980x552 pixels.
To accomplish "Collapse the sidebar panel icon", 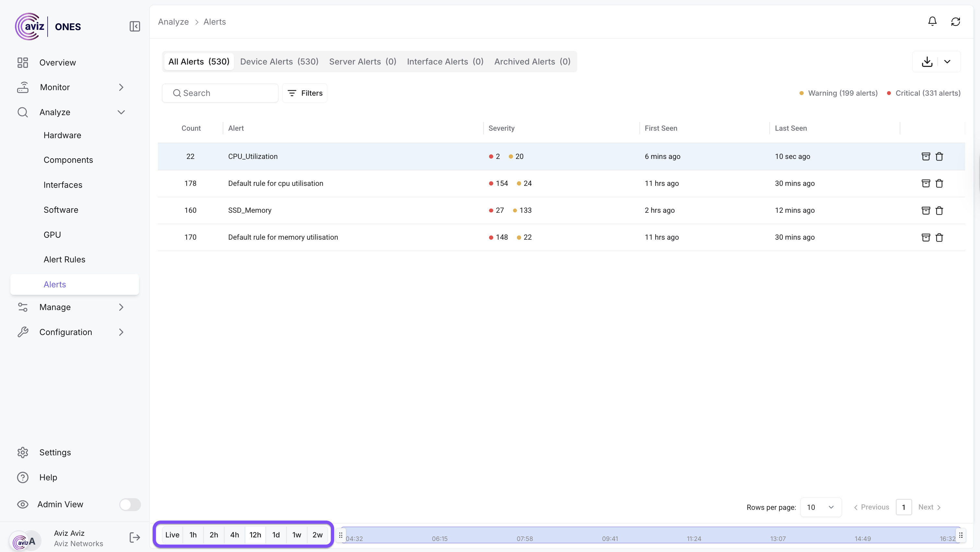I will [x=135, y=26].
